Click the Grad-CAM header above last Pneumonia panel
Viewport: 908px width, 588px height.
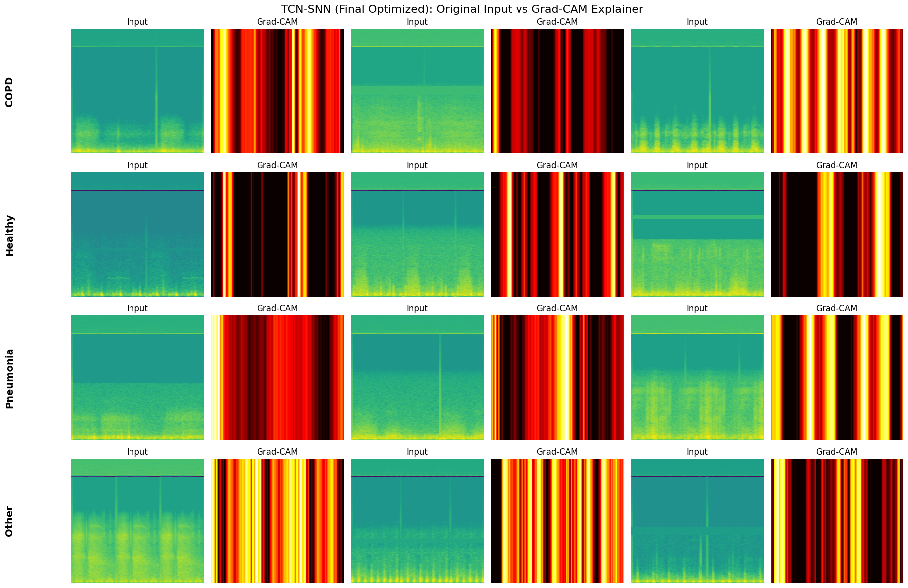pyautogui.click(x=837, y=308)
